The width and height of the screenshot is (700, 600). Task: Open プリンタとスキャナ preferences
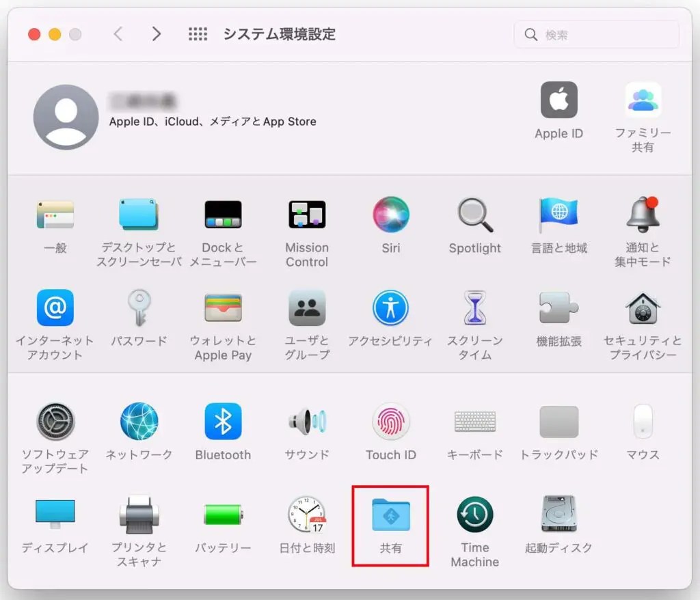click(x=139, y=515)
